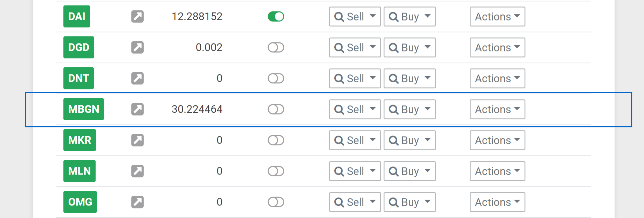The height and width of the screenshot is (218, 644).
Task: Open external link icon for OMG
Action: [138, 202]
